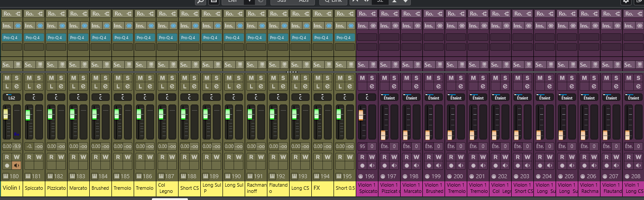This screenshot has width=644, height=200.
Task: Bypass inserts icon on Long CS channel 193
Action: point(306,26)
